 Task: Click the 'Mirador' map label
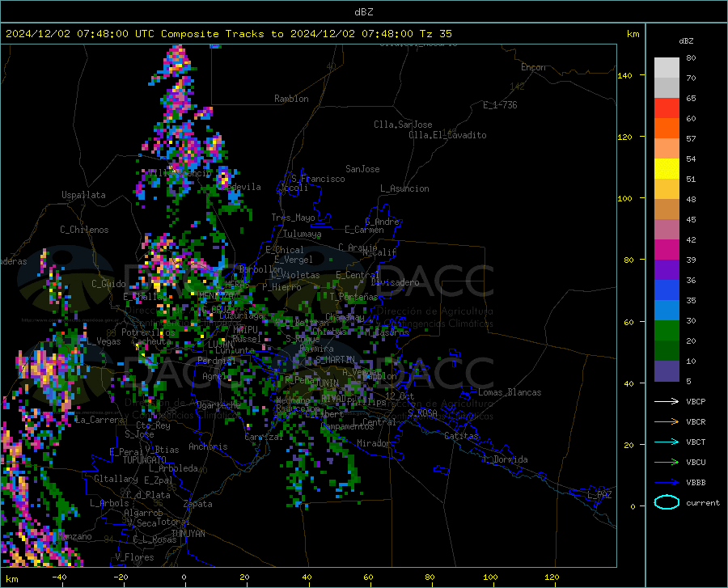click(374, 444)
